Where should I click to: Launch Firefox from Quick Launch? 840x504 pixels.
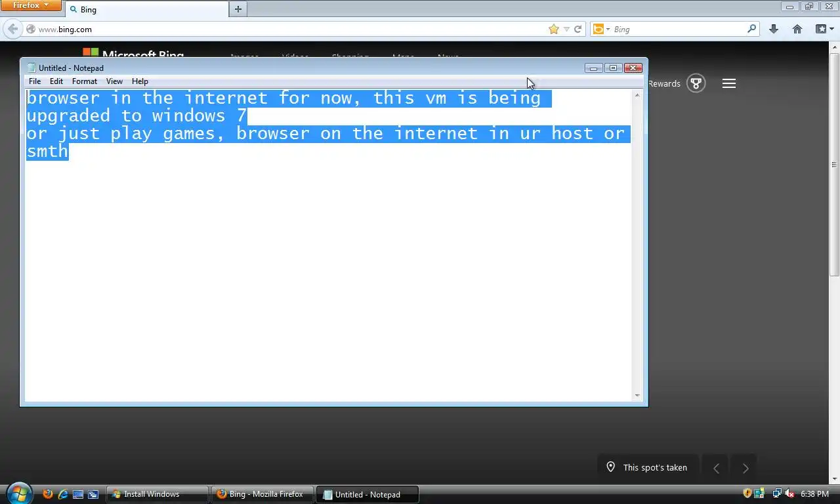48,494
